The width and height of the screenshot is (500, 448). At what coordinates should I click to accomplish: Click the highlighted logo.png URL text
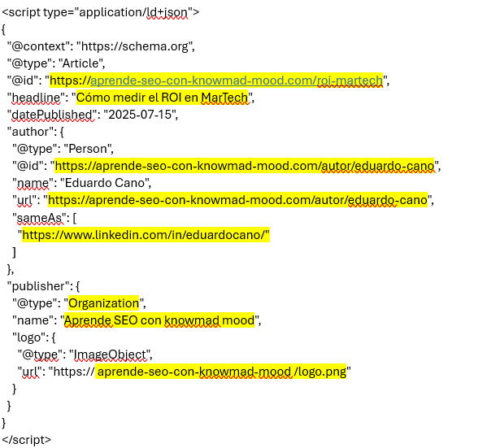coord(220,372)
